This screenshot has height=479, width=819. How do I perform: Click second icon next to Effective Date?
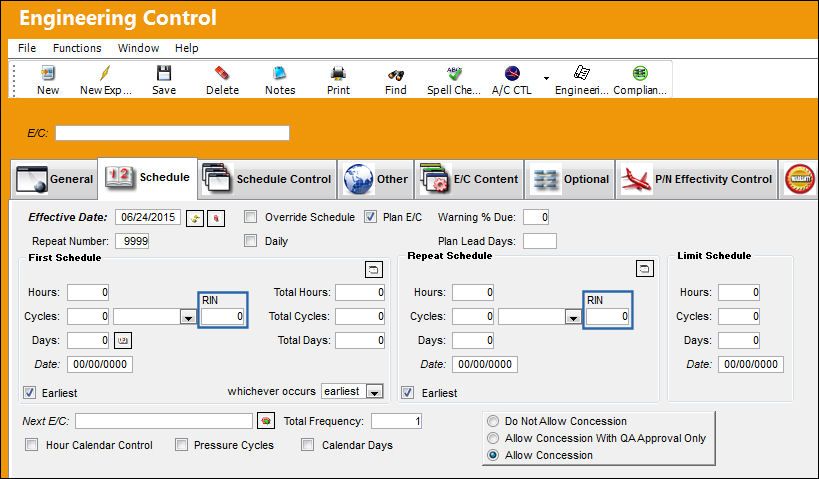pyautogui.click(x=216, y=218)
